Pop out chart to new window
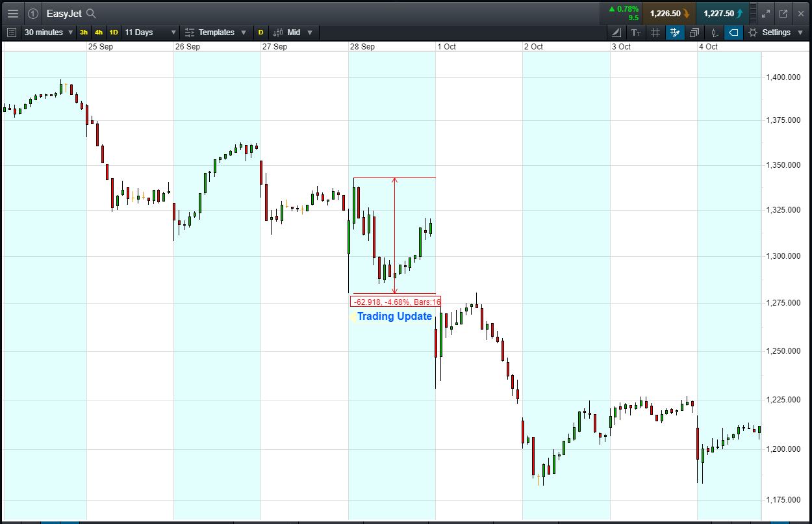The image size is (812, 524). click(x=783, y=13)
